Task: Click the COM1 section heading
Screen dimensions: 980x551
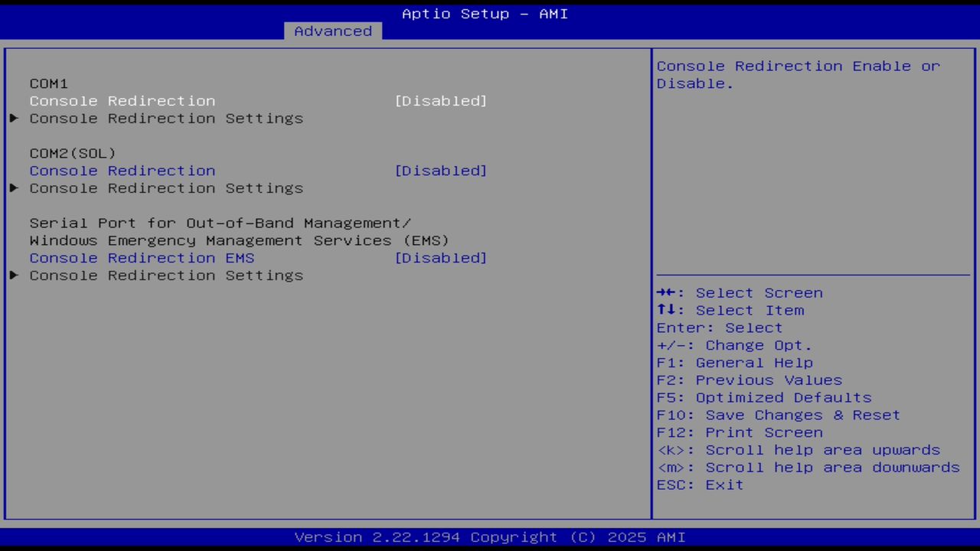Action: (x=48, y=83)
